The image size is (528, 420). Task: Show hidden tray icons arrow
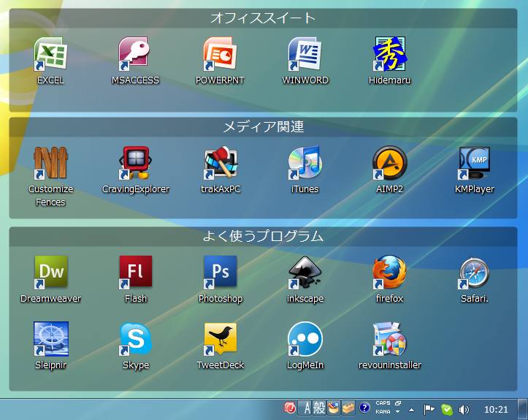[411, 410]
